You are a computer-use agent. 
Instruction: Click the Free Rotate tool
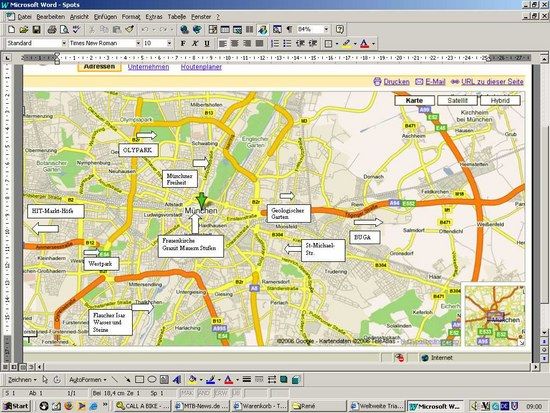[57, 379]
